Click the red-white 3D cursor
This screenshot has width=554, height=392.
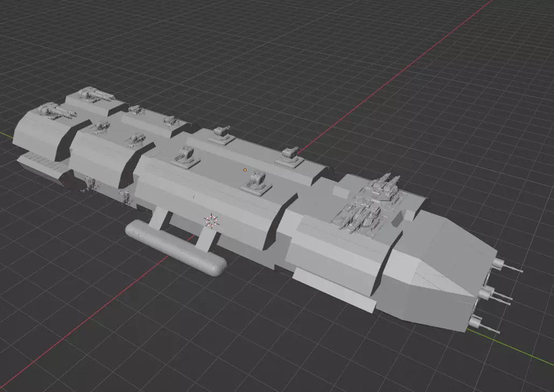pyautogui.click(x=212, y=221)
